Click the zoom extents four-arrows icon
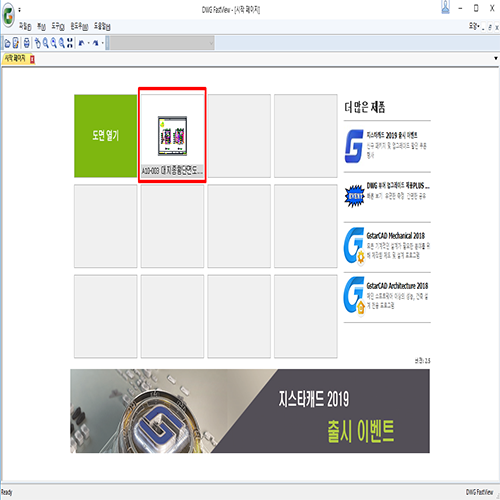Viewport: 500px width, 500px height. [70, 43]
